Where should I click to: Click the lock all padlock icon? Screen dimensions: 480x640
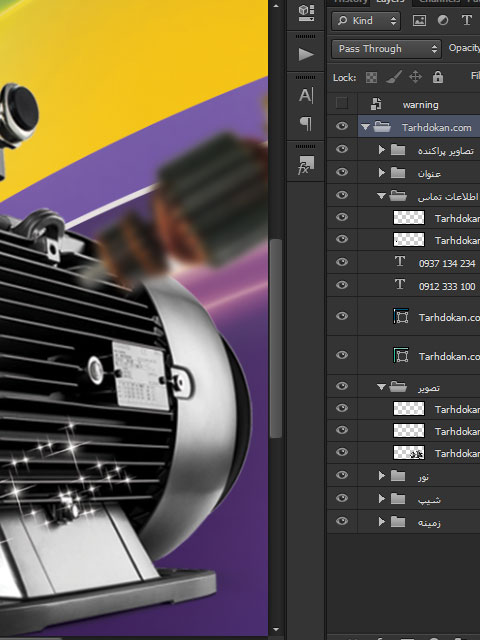[x=438, y=77]
